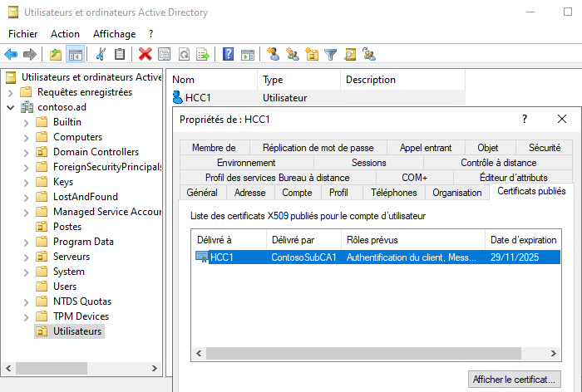Click the certificate list horizontal scrollbar thumb
582x392 pixels.
[363, 354]
